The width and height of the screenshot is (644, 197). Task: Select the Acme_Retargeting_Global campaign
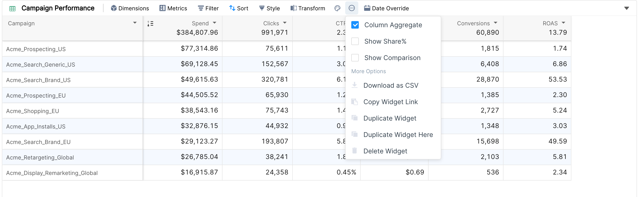[x=40, y=157]
